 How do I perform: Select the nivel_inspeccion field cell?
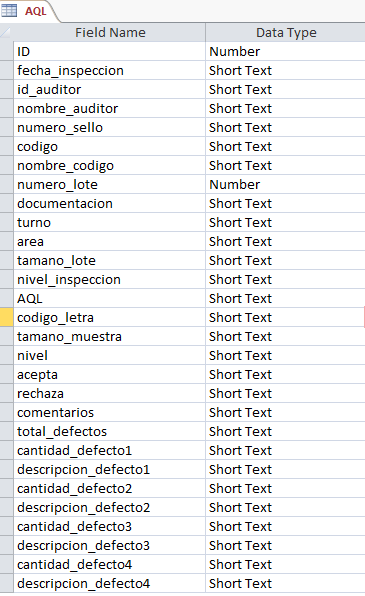110,279
